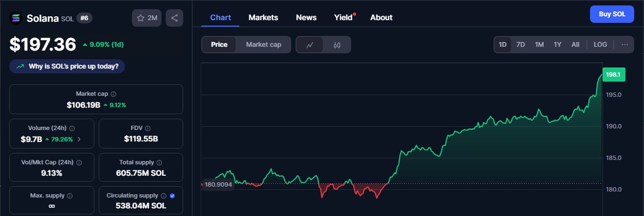Click the 538.04M SOL circulating supply

click(x=141, y=206)
